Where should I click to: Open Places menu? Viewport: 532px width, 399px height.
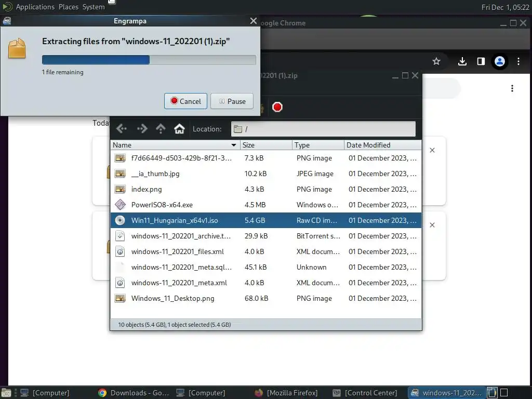coord(68,7)
